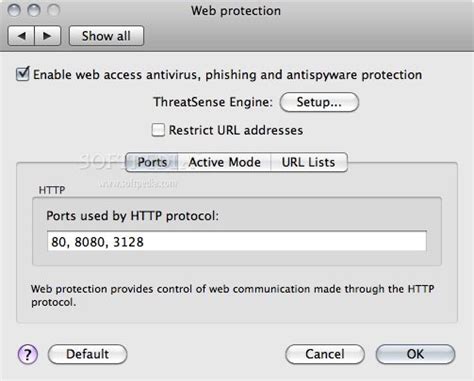The height and width of the screenshot is (381, 474).
Task: Click the Web protection title bar
Action: [x=236, y=11]
